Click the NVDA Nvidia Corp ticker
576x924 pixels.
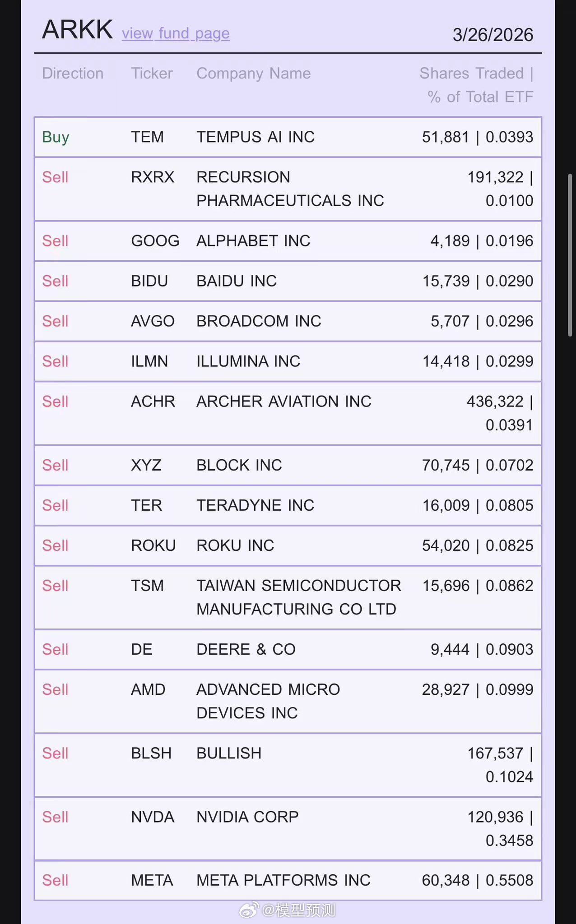pyautogui.click(x=153, y=817)
